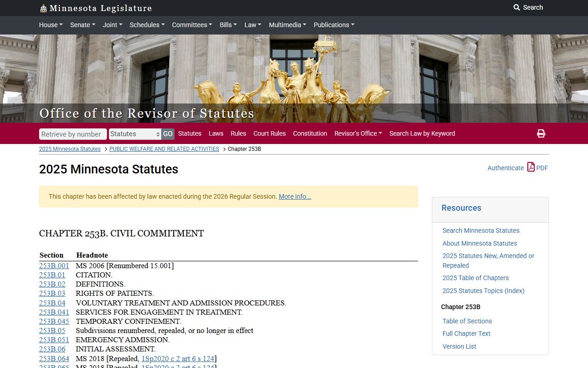Screen dimensions: 588x368
Task: Open the Version List link
Action: click(459, 346)
